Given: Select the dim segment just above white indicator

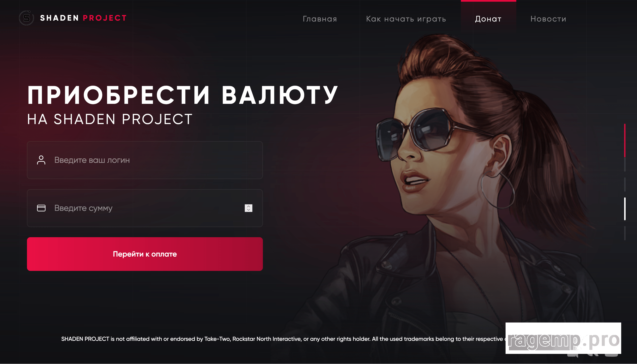Looking at the screenshot, I should coord(625,185).
